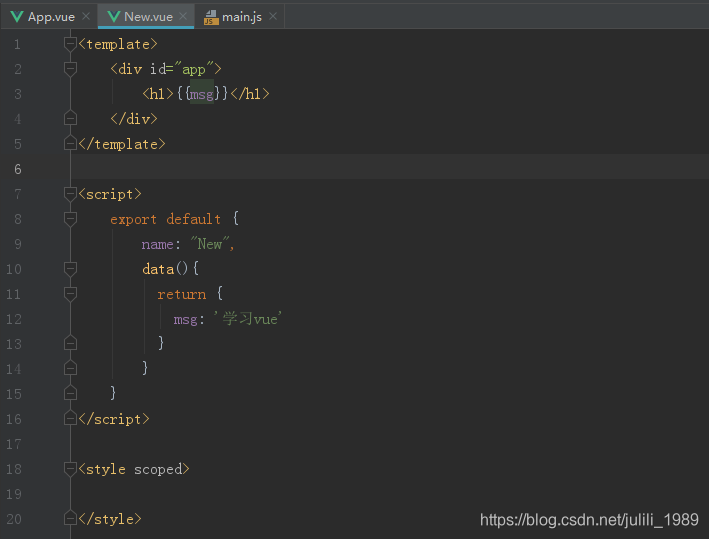Screen dimensions: 709x539
Task: Close the New.vue tab
Action: 183,16
